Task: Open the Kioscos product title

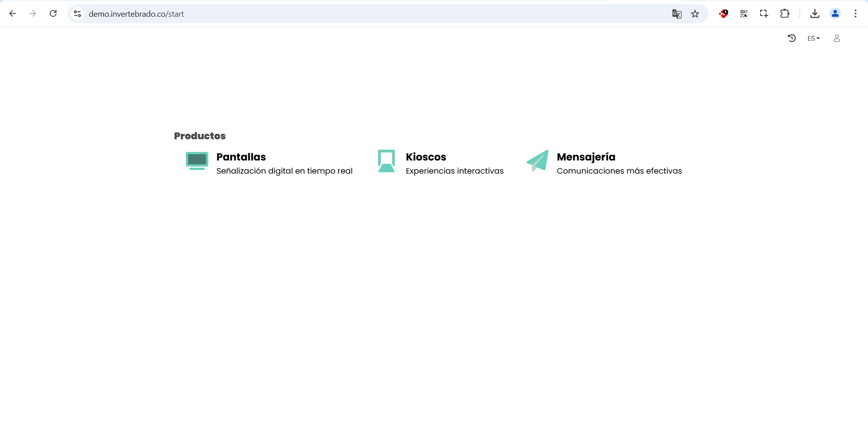Action: tap(425, 157)
